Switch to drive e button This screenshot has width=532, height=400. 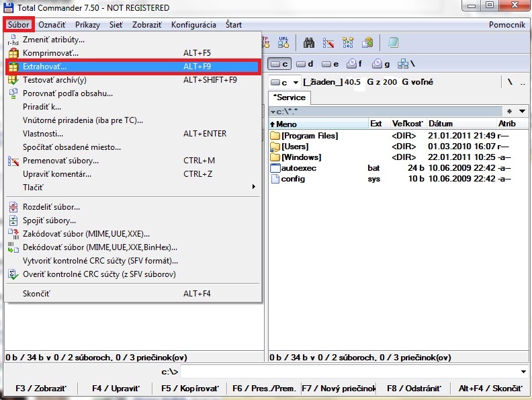pyautogui.click(x=330, y=64)
